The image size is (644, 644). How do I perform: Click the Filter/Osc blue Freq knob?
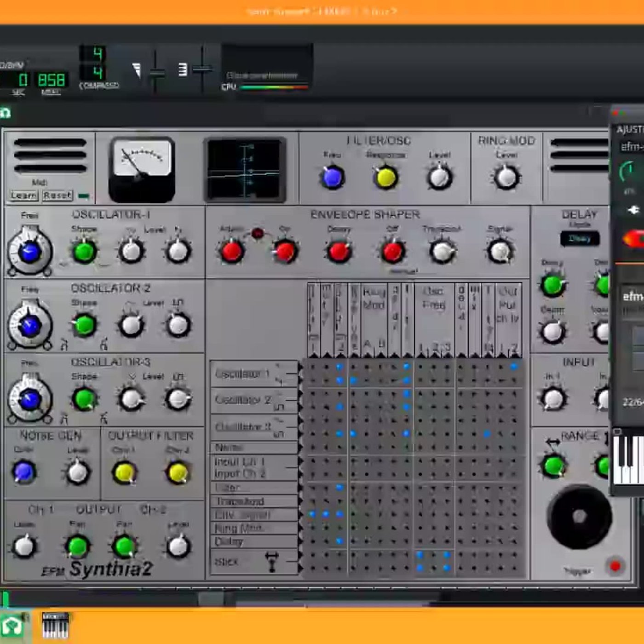point(332,177)
